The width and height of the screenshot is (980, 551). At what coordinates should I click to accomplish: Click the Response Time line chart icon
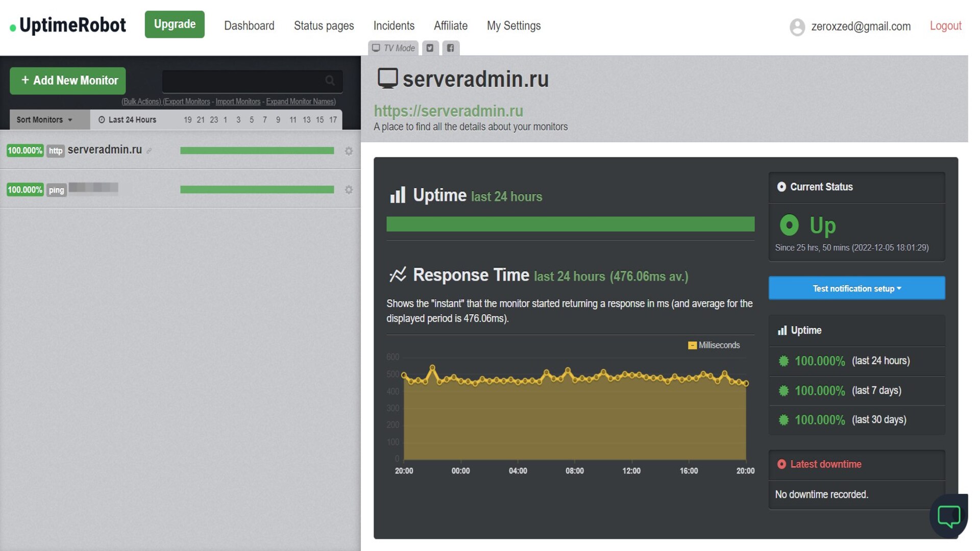coord(398,274)
